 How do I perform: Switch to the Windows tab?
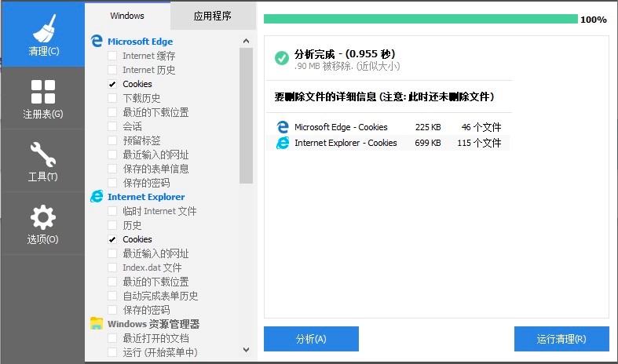[x=127, y=16]
